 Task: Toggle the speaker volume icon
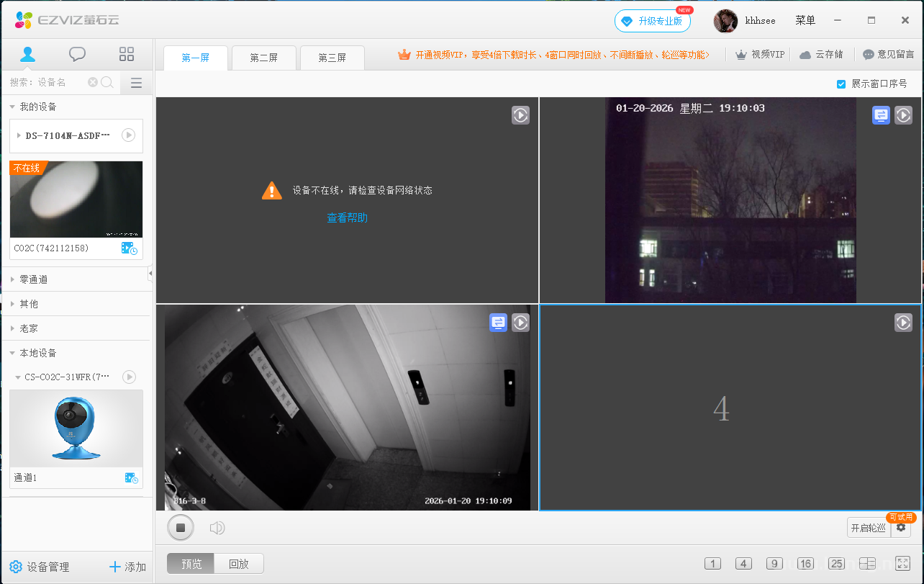217,529
